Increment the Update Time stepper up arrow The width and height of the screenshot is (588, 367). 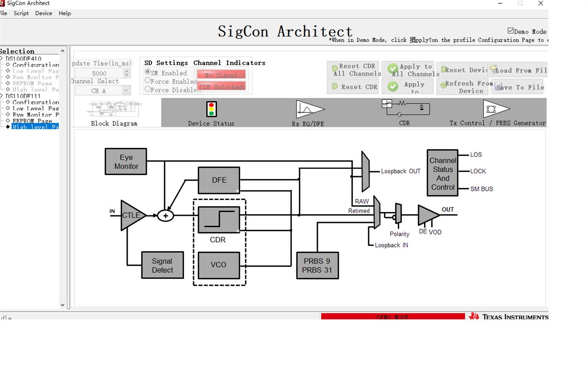[127, 71]
